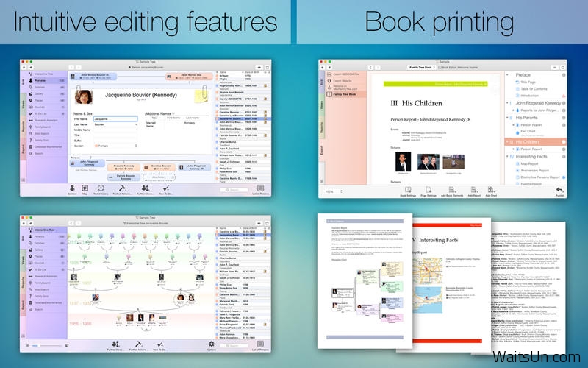Open the Gender dropdown set to Female

point(115,146)
